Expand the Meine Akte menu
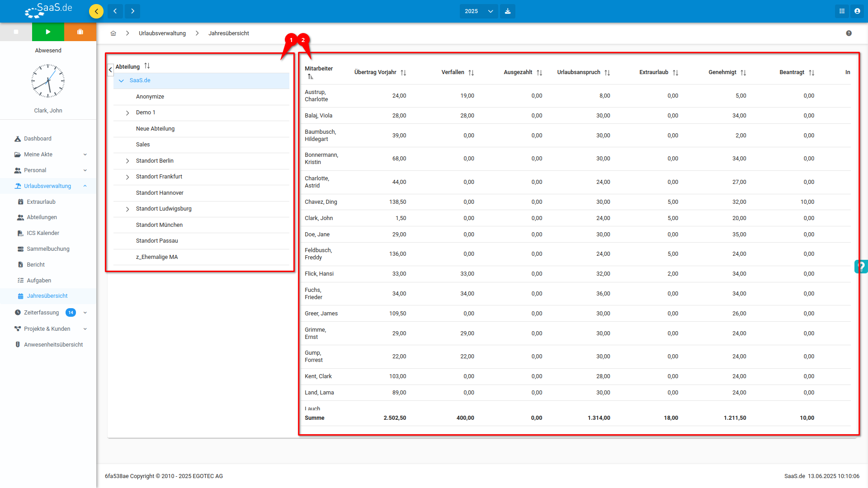The width and height of the screenshot is (868, 488). click(48, 155)
